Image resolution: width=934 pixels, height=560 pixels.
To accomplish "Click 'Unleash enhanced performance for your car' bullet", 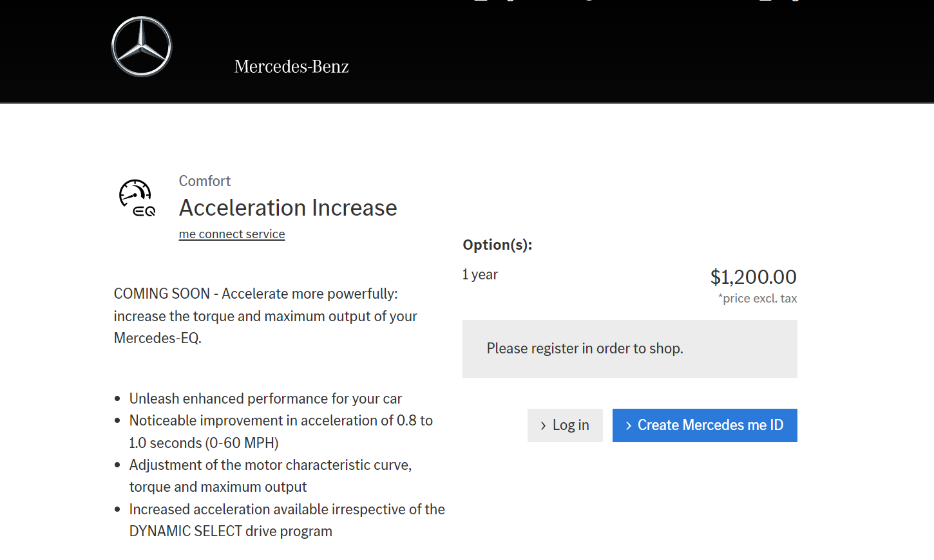I will 265,399.
